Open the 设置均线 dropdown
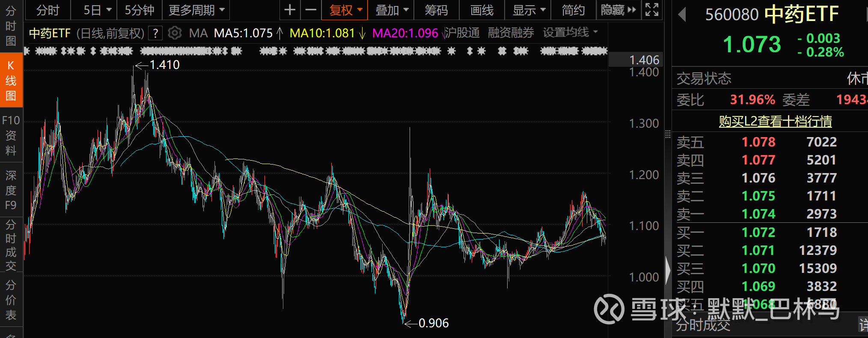Image resolution: width=868 pixels, height=338 pixels. click(570, 33)
